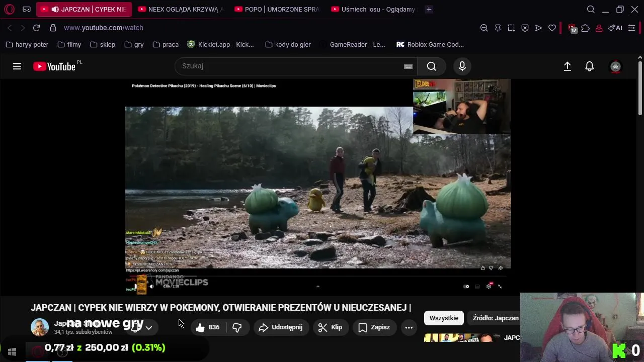Expand the subscription notification chevron dropdown
Viewport: 644px width, 362px height.
[149, 327]
